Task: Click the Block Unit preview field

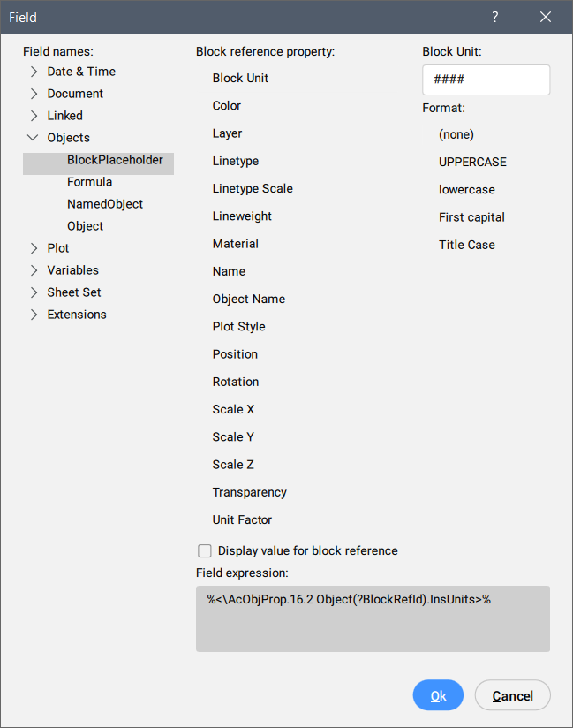Action: 486,80
